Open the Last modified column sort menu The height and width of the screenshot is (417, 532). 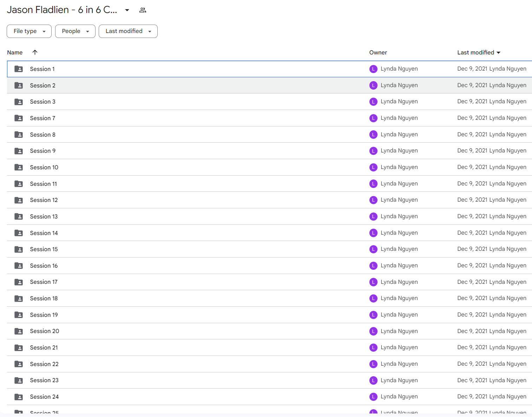pos(479,52)
